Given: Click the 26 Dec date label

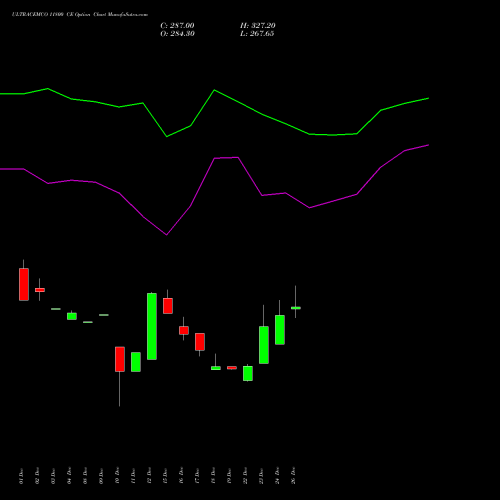Looking at the screenshot, I should (293, 476).
